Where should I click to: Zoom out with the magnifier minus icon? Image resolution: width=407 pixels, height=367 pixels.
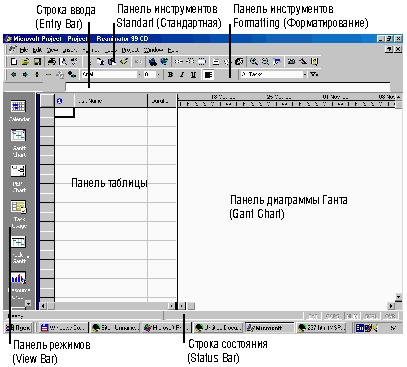[x=265, y=62]
